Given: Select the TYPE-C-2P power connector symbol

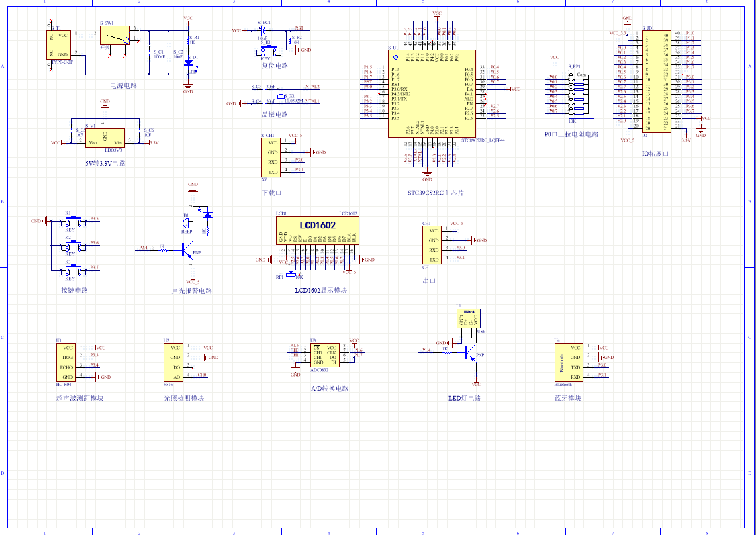Looking at the screenshot, I should pos(58,44).
